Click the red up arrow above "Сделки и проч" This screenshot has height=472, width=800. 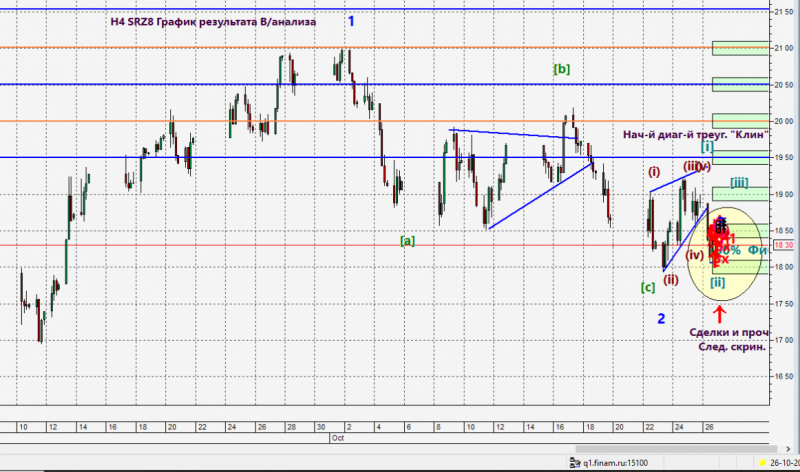click(719, 314)
